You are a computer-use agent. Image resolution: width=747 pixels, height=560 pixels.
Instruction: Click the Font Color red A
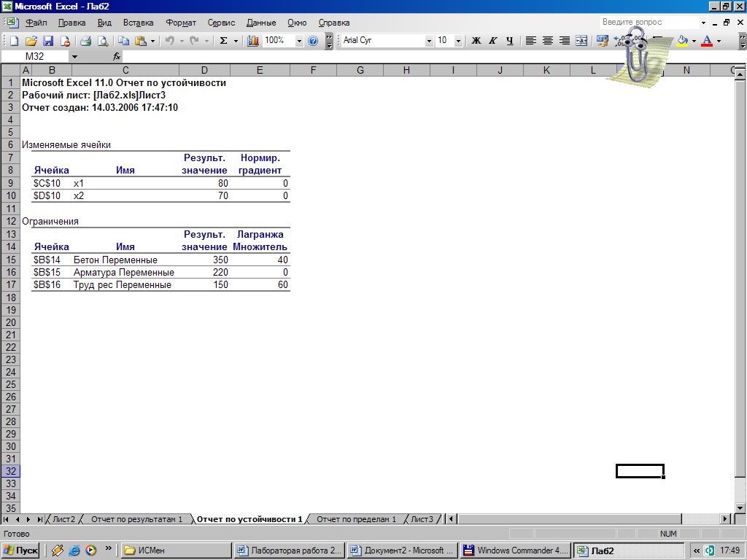point(707,41)
